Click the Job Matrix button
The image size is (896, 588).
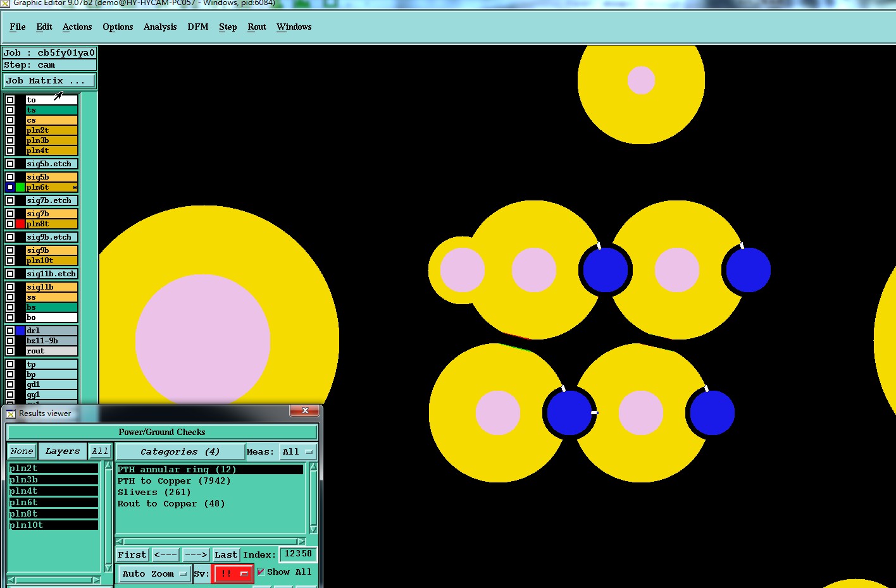tap(49, 80)
